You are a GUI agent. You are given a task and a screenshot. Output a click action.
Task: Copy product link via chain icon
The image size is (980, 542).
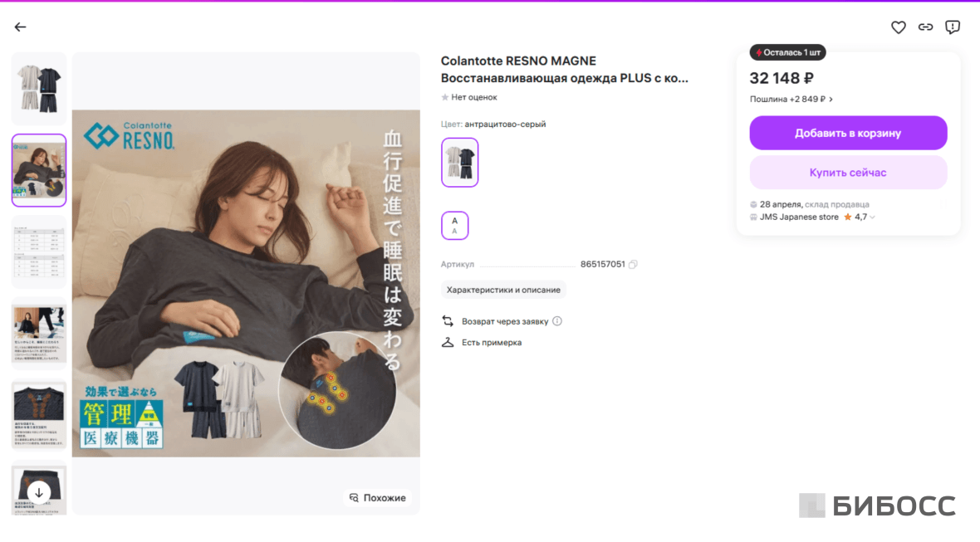coord(925,27)
